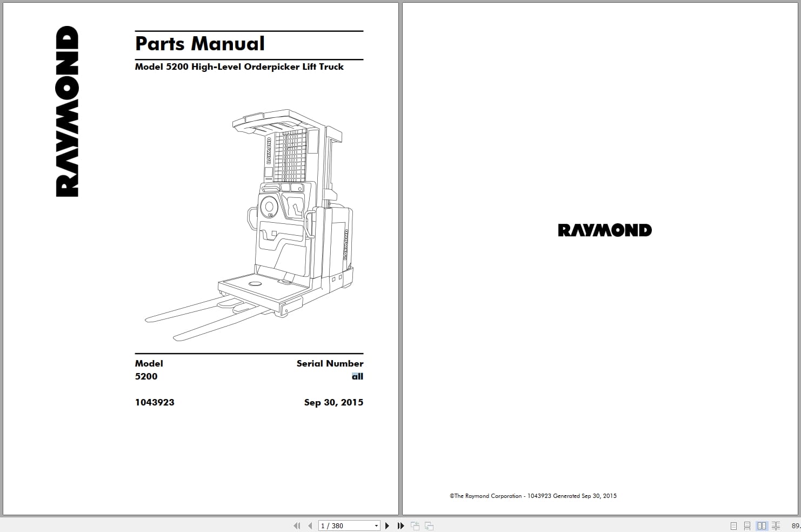Switch to single page view
801x532 pixels.
[733, 526]
